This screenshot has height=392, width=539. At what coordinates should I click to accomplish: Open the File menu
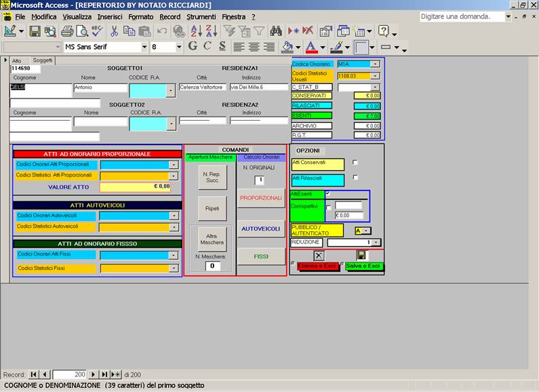pyautogui.click(x=20, y=16)
